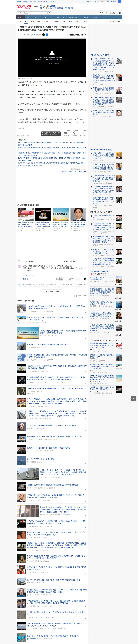This screenshot has width=138, height=644.
Task: Click the 新規取得 ID link
Action: tap(54, 6)
